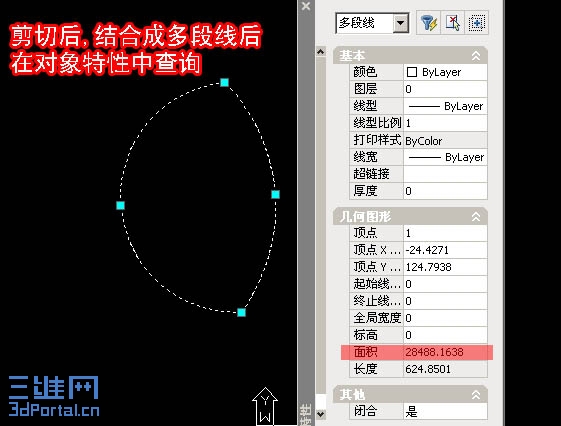The image size is (561, 426).
Task: Click the bottom grip of the polyline
Action: pyautogui.click(x=242, y=313)
